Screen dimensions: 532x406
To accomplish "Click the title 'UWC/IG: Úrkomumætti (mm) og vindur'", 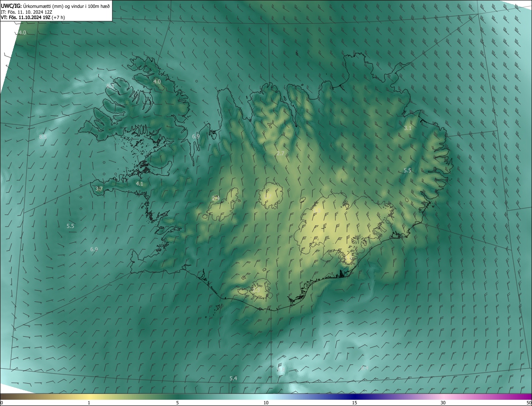I will coord(55,5).
